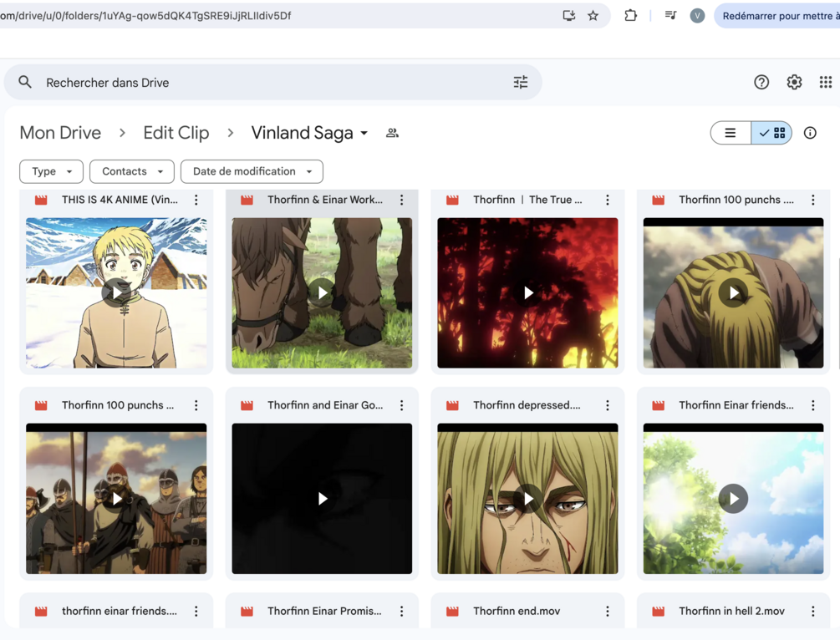
Task: Open Thorfinn | The True burning forest thumbnail
Action: pos(527,292)
